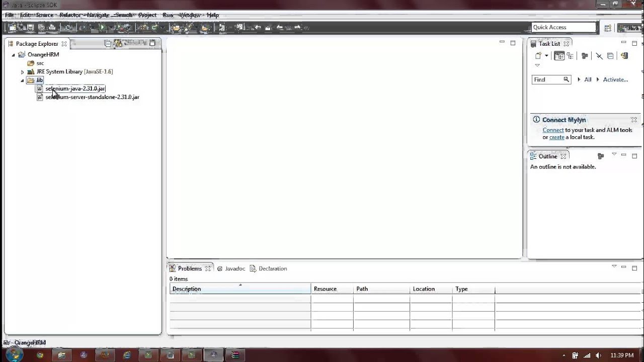Click the Find magnifier icon

point(567,79)
